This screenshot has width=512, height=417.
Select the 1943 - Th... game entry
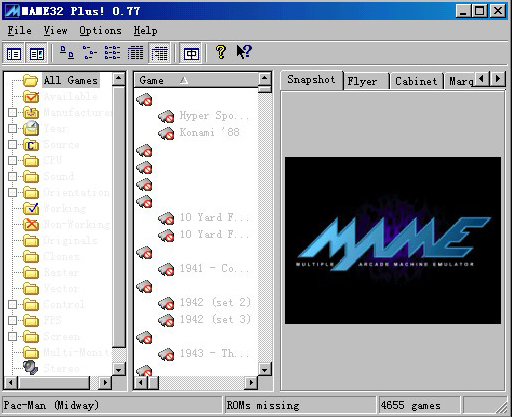[x=204, y=353]
